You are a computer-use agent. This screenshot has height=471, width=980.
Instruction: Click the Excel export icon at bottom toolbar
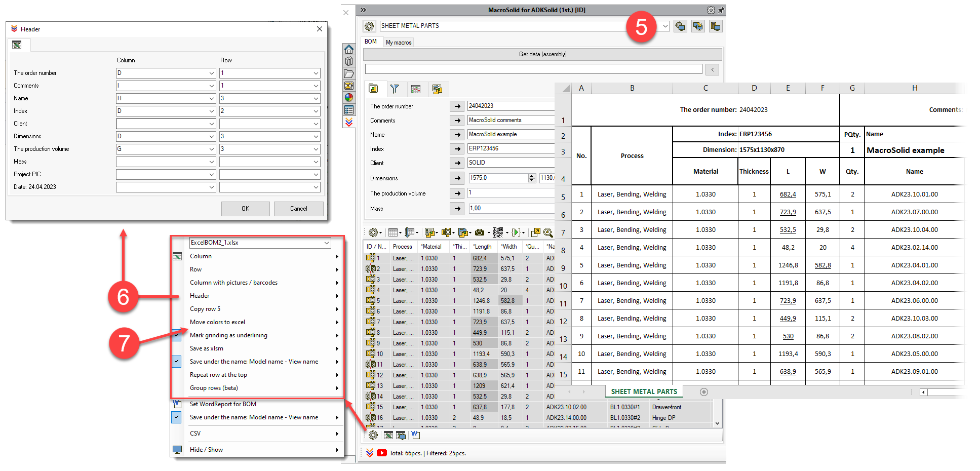coord(388,435)
